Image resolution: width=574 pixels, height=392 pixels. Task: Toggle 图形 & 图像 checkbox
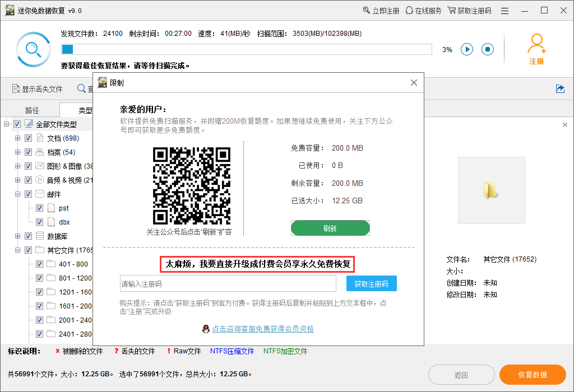(x=28, y=166)
